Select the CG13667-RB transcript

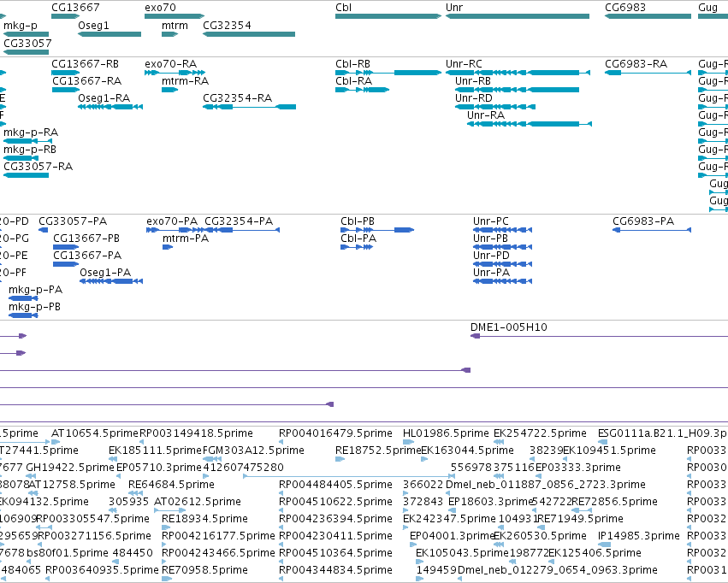click(66, 73)
